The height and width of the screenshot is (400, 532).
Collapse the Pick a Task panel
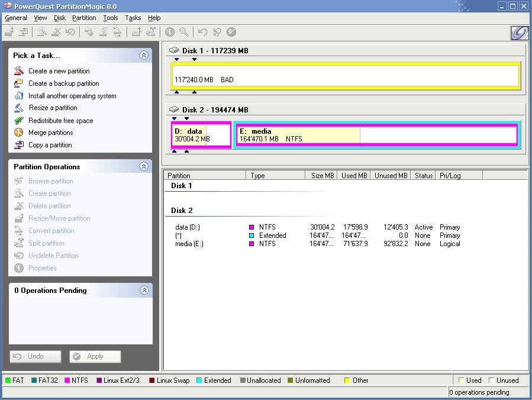[144, 55]
